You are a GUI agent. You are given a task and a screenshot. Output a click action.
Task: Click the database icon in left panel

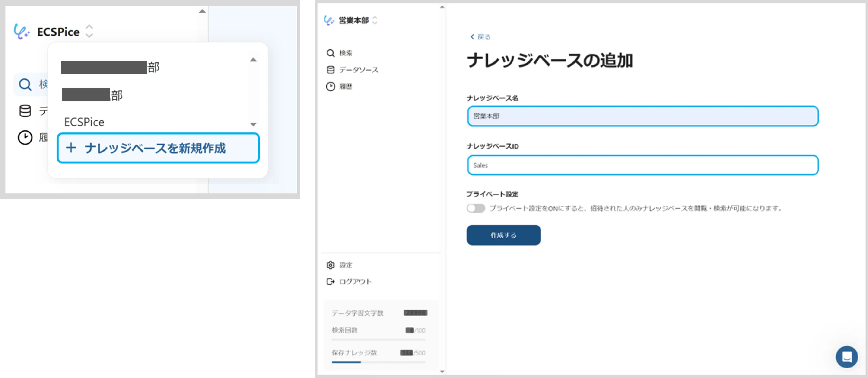[25, 111]
